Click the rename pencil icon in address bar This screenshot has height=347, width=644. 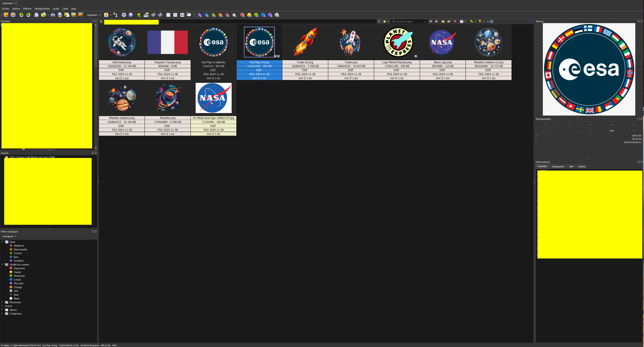pyautogui.click(x=449, y=21)
